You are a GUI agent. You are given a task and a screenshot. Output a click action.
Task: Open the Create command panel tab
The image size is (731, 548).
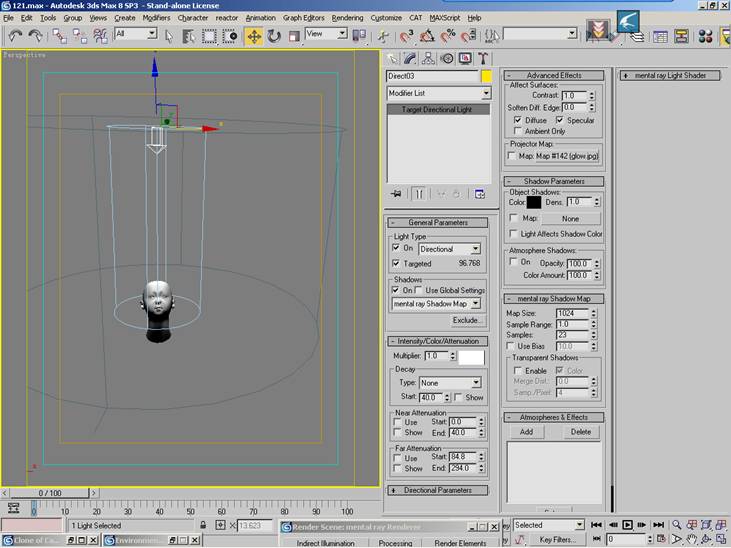tap(394, 58)
